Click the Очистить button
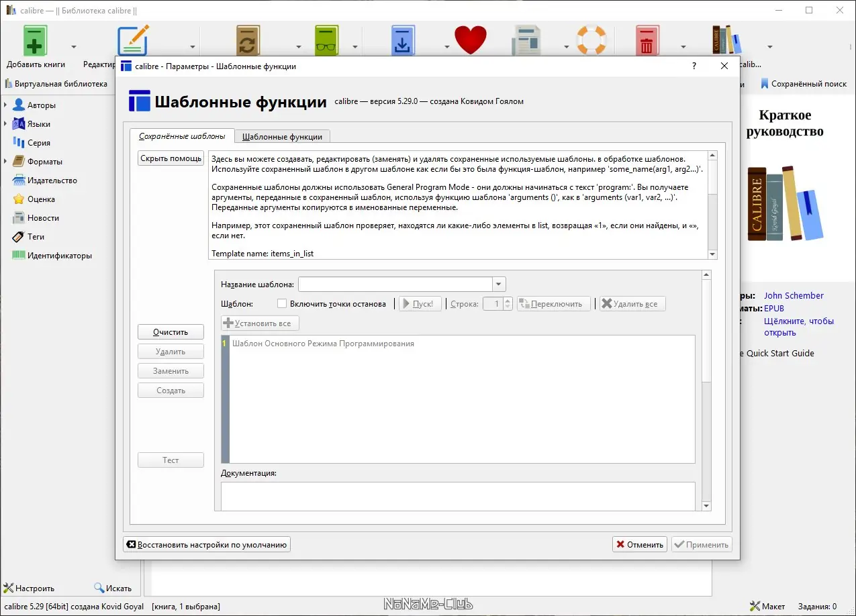Screen dimensions: 856x616 point(171,332)
